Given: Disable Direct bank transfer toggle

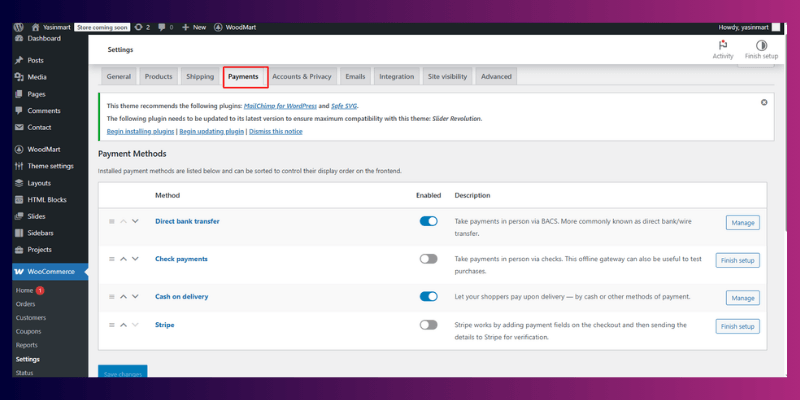Looking at the screenshot, I should 429,221.
